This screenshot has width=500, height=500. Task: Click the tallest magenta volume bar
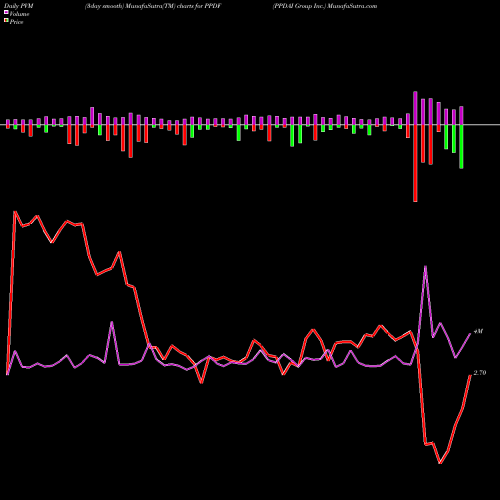[x=415, y=108]
